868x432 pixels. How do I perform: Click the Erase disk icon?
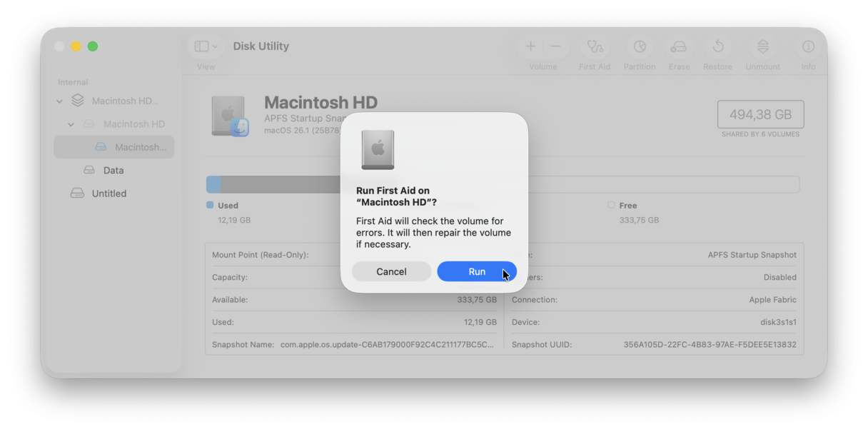pos(679,46)
